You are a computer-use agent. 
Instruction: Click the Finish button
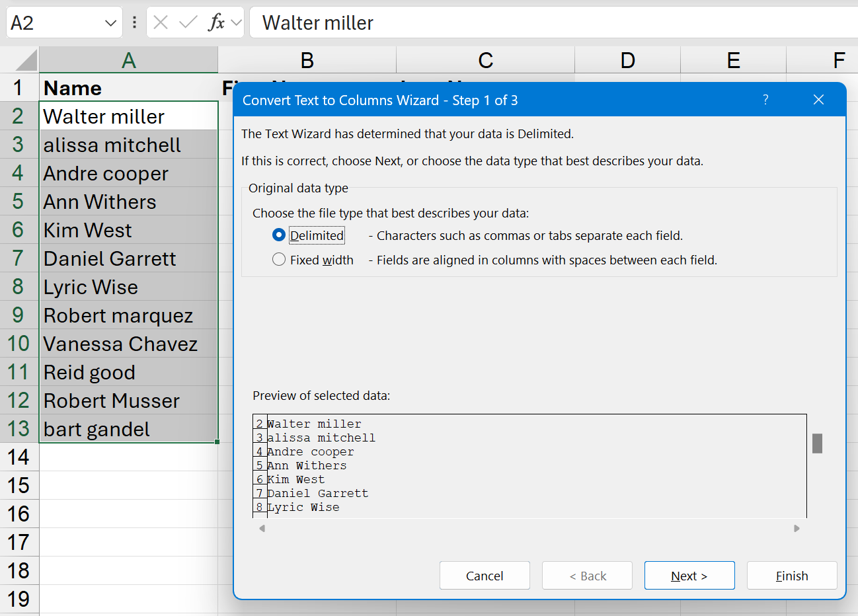click(791, 576)
